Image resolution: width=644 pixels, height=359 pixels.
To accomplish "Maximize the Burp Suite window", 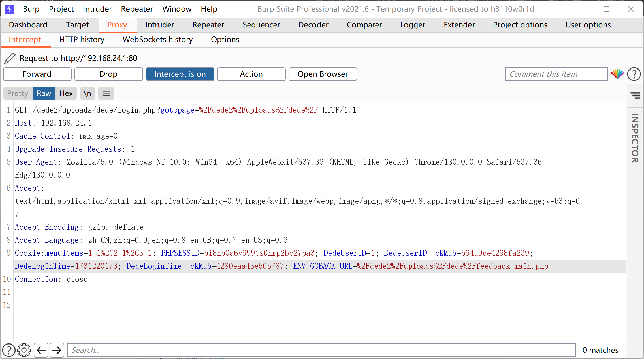I will point(606,9).
